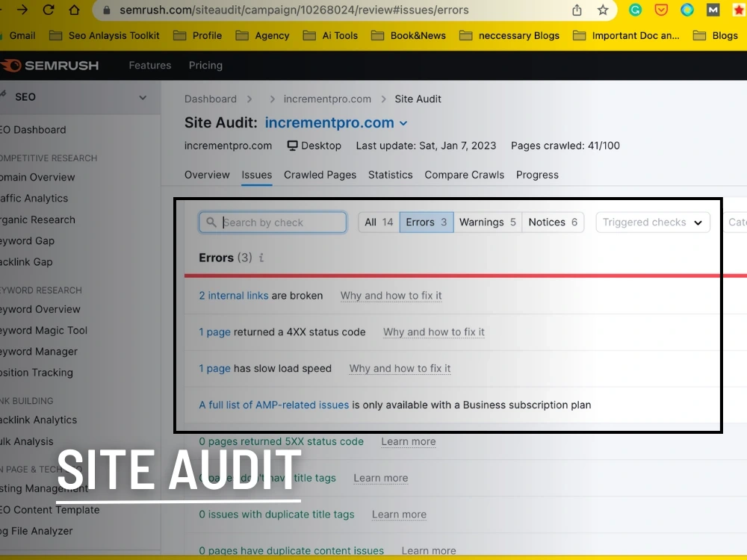Open the Ai Tools bookmark folder
Screen dimensions: 747x560
pos(330,36)
